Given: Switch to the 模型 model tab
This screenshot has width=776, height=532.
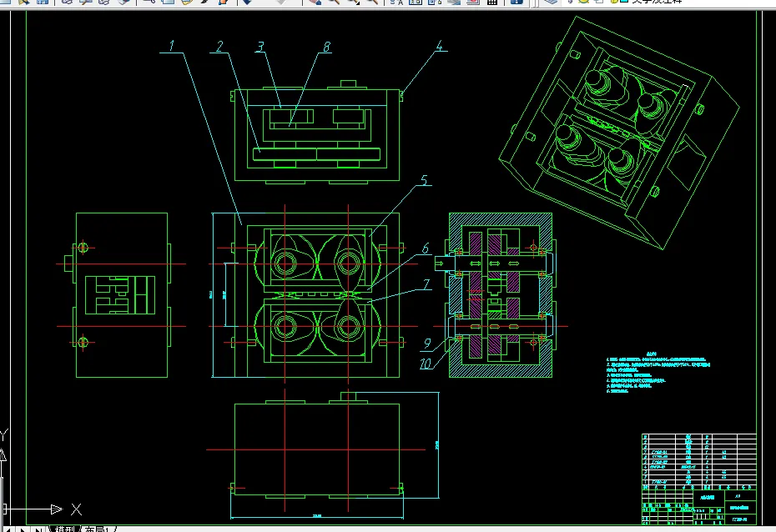Looking at the screenshot, I should (64, 529).
